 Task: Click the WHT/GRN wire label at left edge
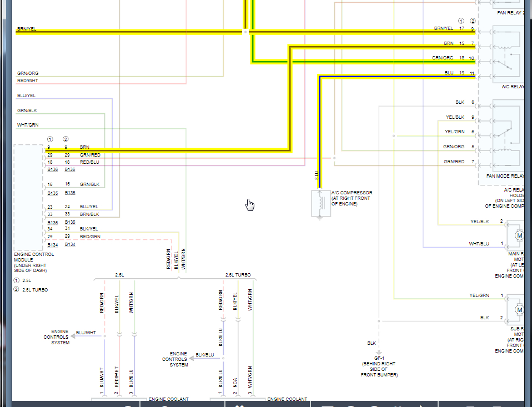[x=28, y=125]
